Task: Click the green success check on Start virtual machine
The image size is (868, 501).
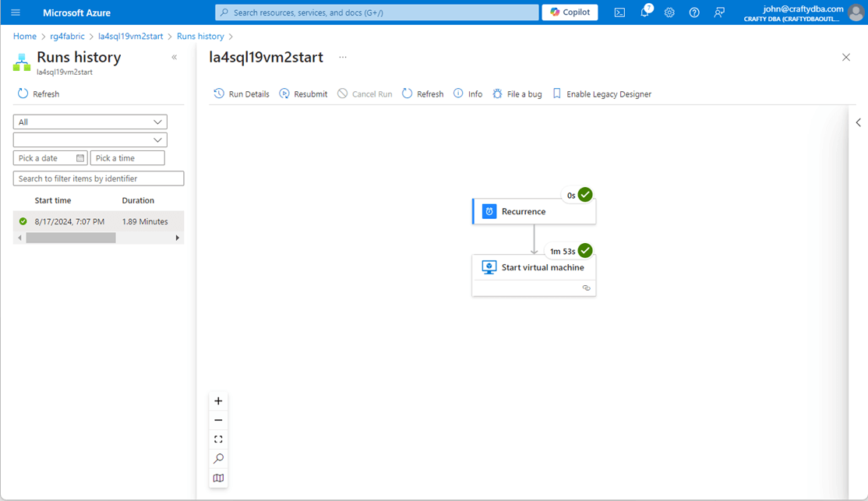Action: coord(585,251)
